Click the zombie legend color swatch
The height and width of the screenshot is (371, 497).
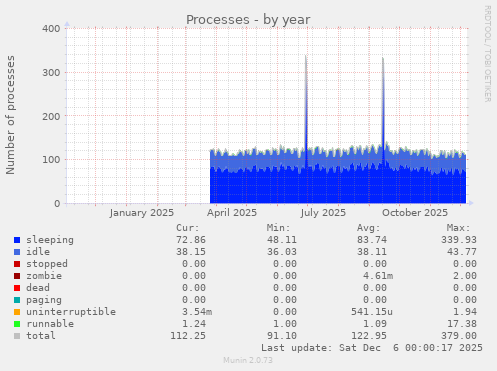coord(17,276)
